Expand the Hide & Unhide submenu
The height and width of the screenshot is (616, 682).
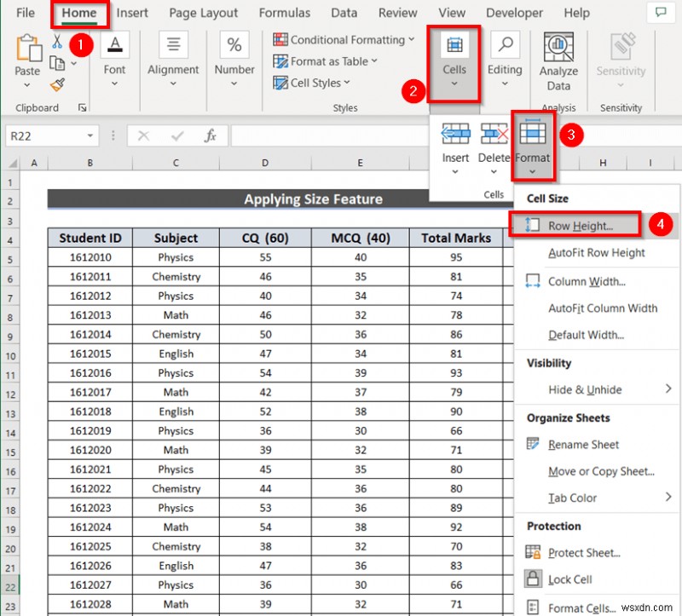[585, 390]
